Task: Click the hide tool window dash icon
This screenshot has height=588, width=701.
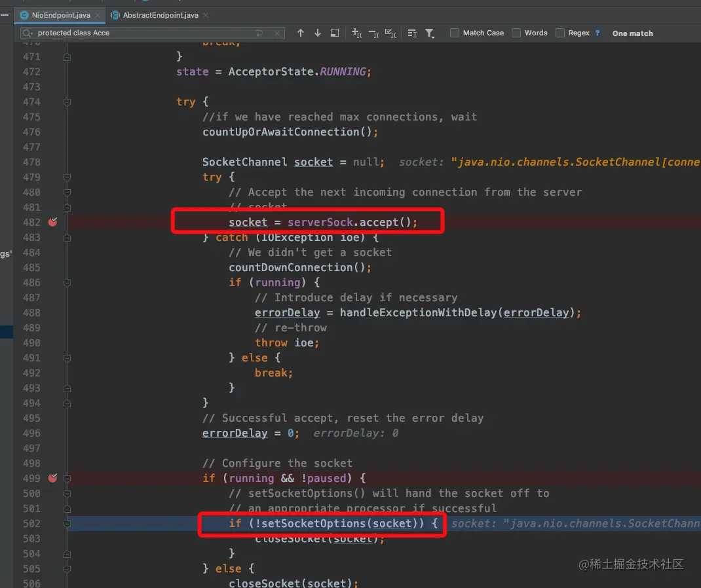Action: 5,15
